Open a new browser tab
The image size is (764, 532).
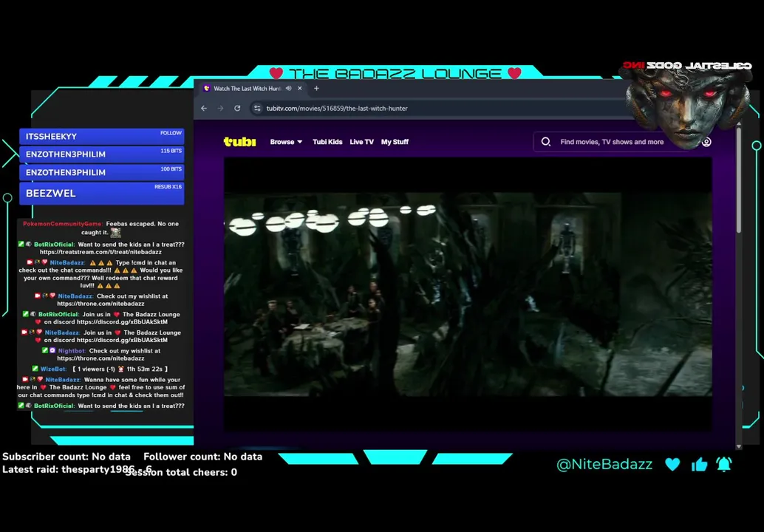tap(316, 88)
